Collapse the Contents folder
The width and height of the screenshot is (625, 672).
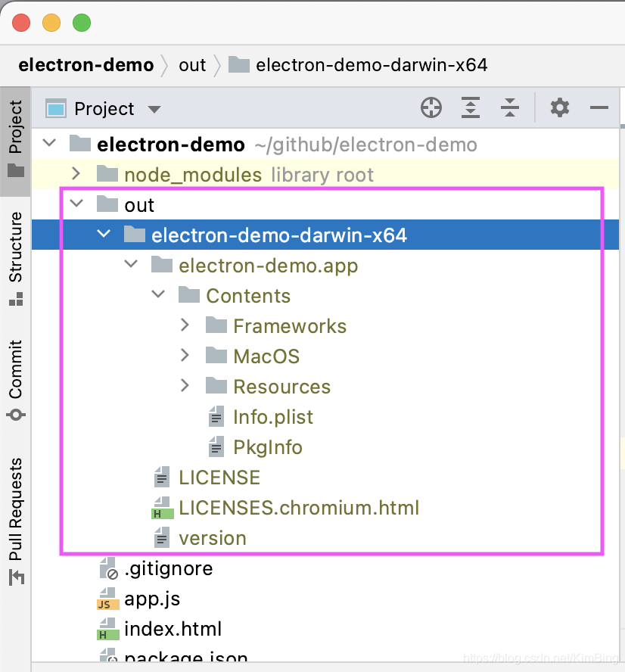158,294
